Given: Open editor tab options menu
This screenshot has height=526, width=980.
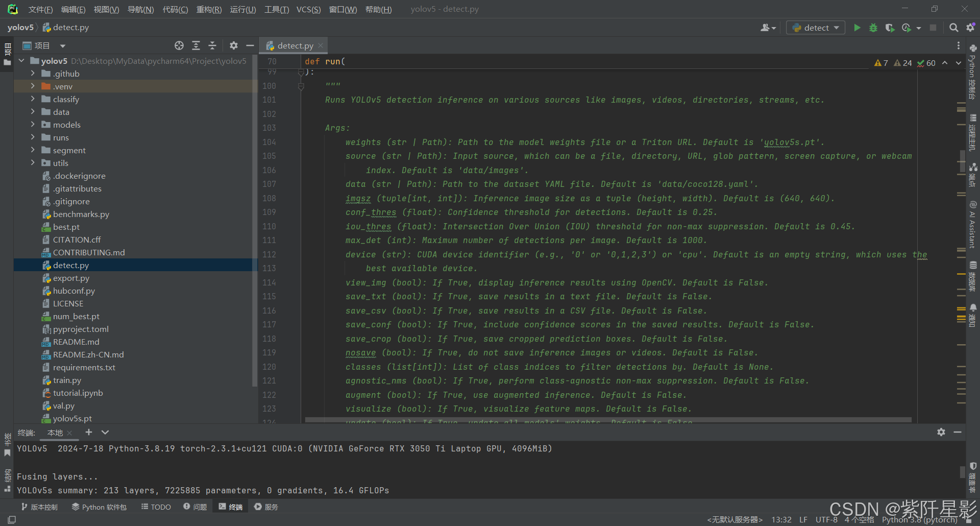Looking at the screenshot, I should coord(959,45).
